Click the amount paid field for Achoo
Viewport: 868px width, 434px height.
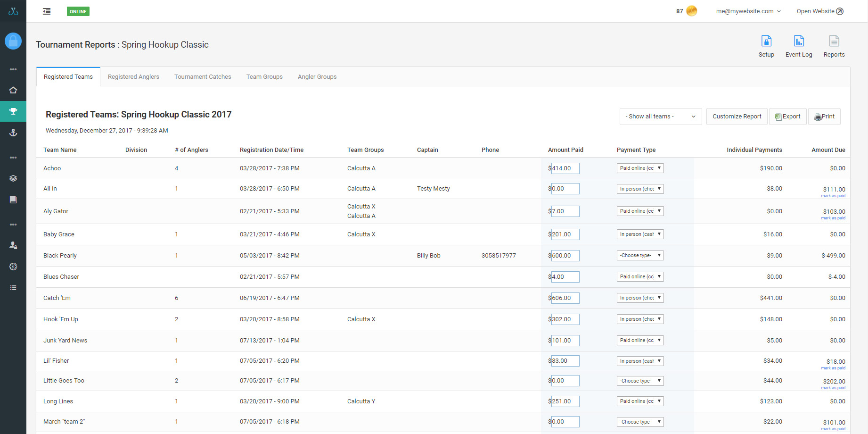coord(565,168)
